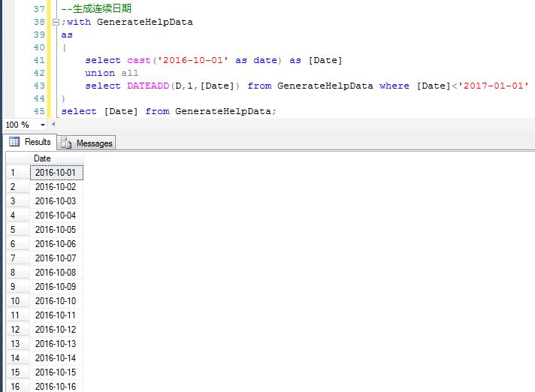Click the Date column header

click(56, 158)
